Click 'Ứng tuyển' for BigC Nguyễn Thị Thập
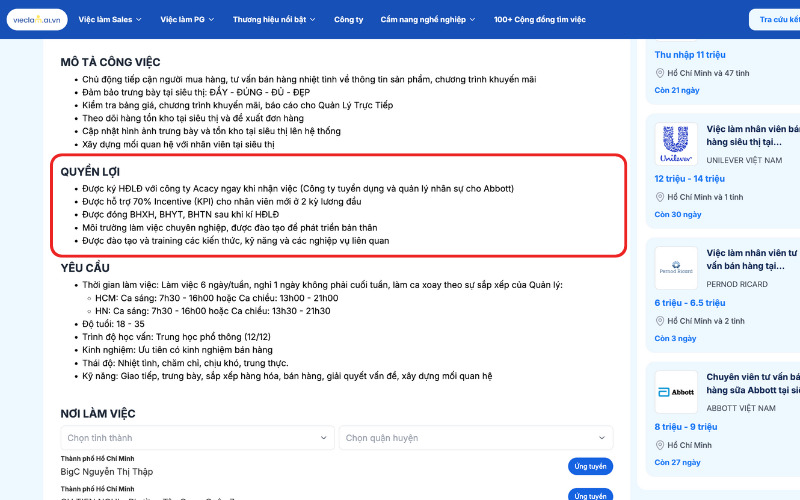800x500 pixels. tap(590, 466)
